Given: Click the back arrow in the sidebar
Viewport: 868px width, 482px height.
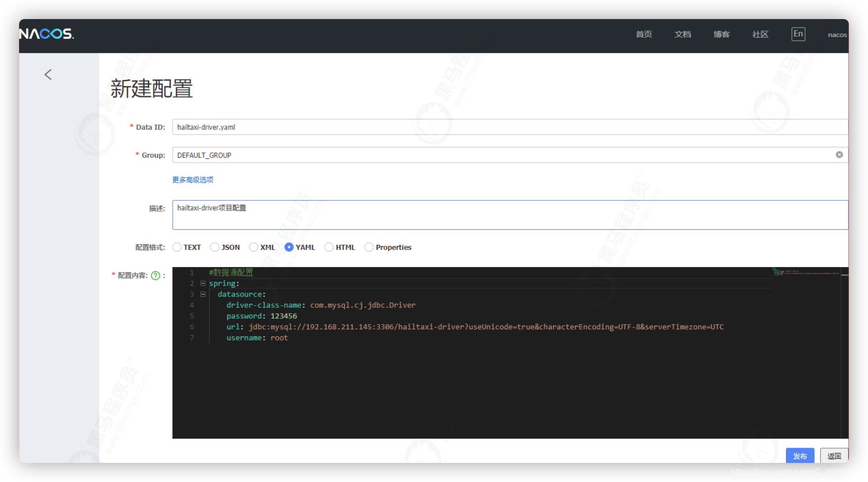Looking at the screenshot, I should [48, 75].
